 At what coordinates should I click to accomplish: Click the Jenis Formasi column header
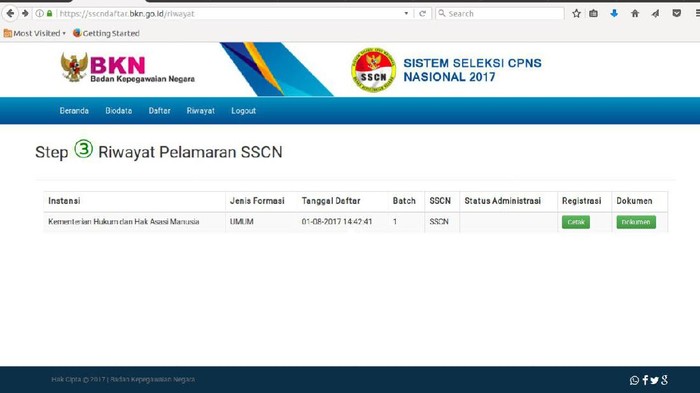coord(257,201)
